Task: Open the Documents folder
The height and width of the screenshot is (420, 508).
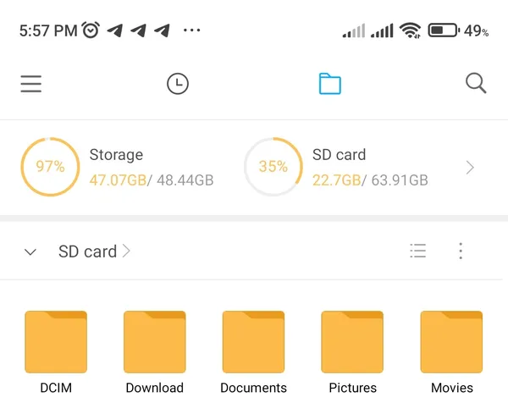Action: click(x=253, y=351)
